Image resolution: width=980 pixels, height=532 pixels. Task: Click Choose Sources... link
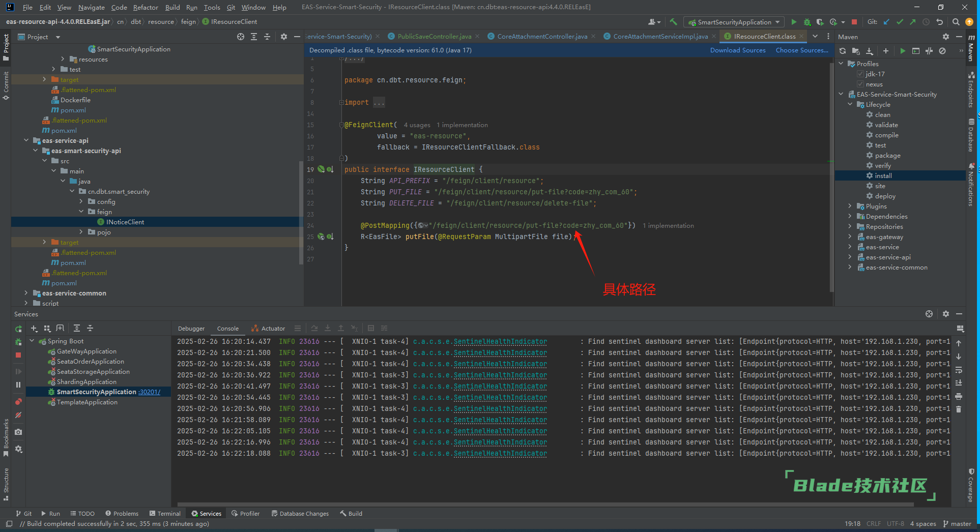click(802, 50)
